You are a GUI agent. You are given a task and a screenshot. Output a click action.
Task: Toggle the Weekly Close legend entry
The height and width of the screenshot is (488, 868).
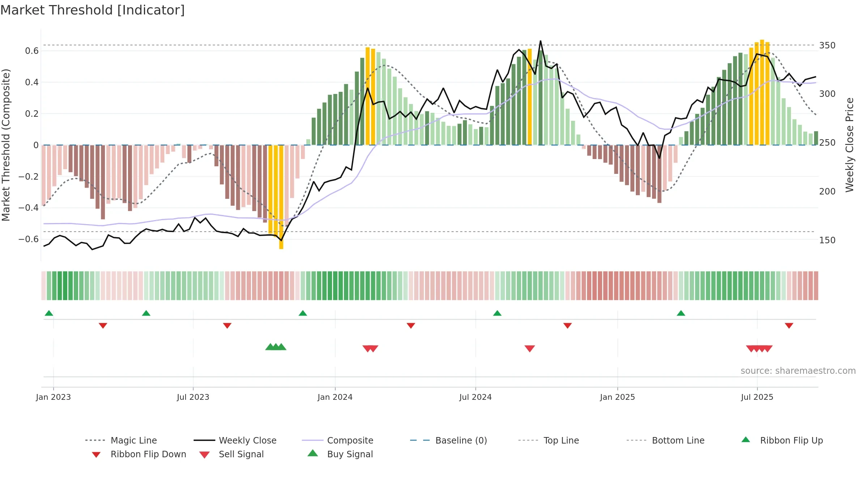click(235, 440)
